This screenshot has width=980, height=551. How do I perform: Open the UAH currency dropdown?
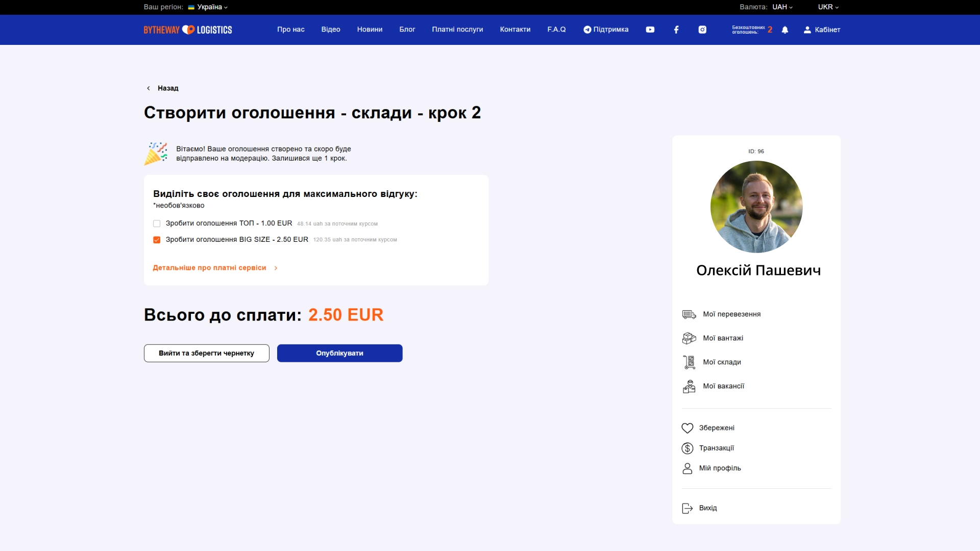(782, 7)
